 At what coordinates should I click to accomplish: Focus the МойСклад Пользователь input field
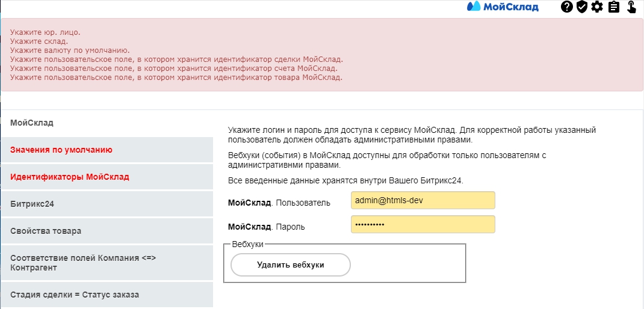coord(423,201)
